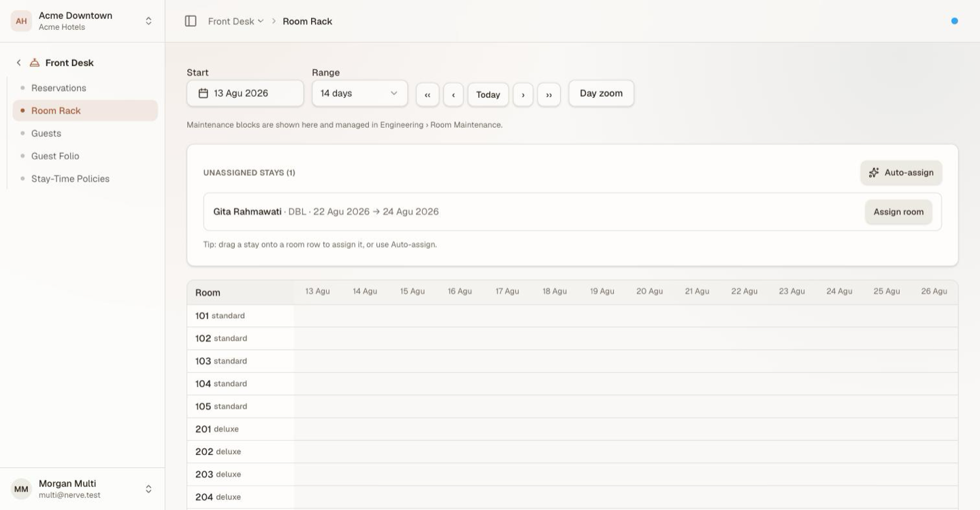Click the Front Desk sidebar heading
980x510 pixels.
coord(69,63)
